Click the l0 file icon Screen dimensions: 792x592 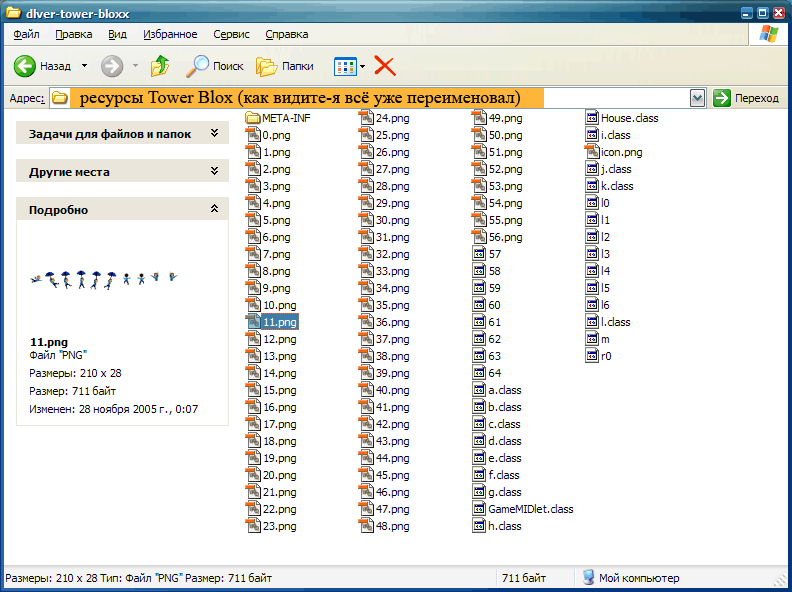(592, 203)
